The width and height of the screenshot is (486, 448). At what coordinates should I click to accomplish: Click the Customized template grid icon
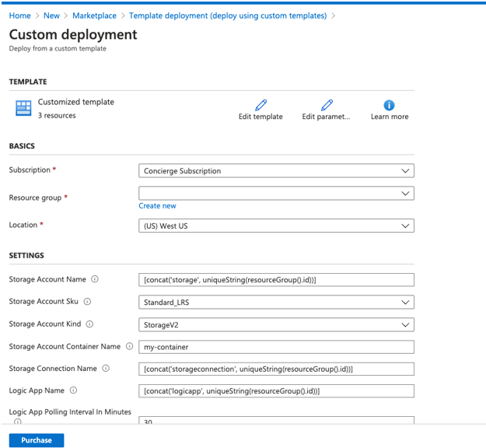(23, 108)
